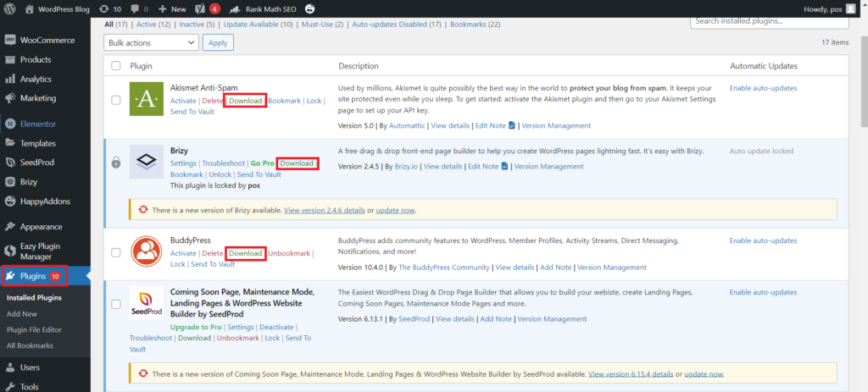Open the Rank Math SEO chart icon
The height and width of the screenshot is (392, 868).
coord(236,8)
